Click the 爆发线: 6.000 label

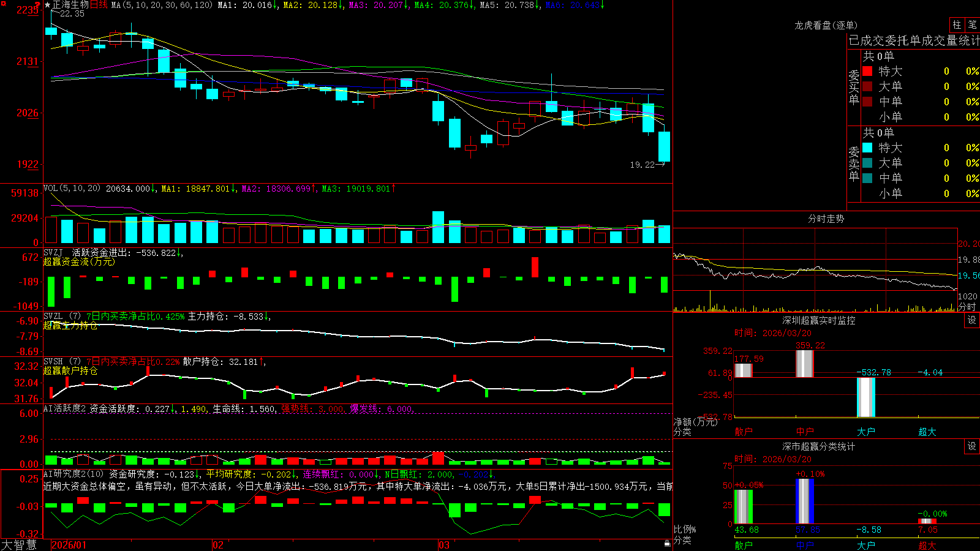(382, 409)
